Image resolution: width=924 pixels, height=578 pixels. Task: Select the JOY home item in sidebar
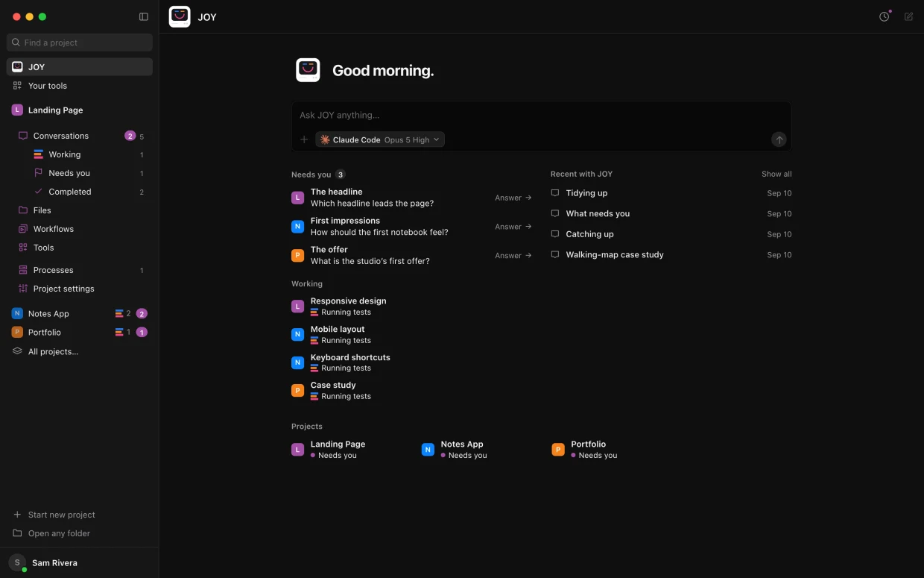[x=80, y=67]
